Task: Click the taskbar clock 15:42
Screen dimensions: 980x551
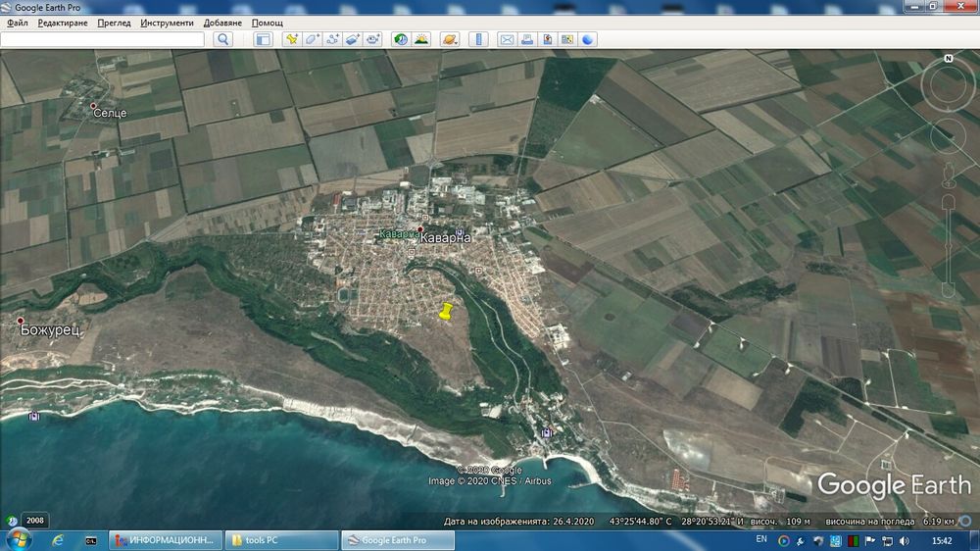Action: 942,541
